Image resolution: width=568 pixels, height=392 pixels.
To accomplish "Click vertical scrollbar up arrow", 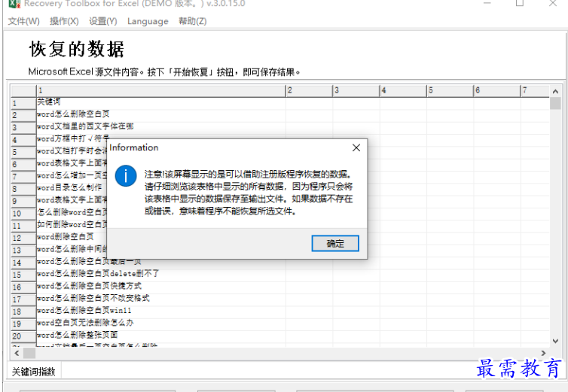I will coord(555,92).
